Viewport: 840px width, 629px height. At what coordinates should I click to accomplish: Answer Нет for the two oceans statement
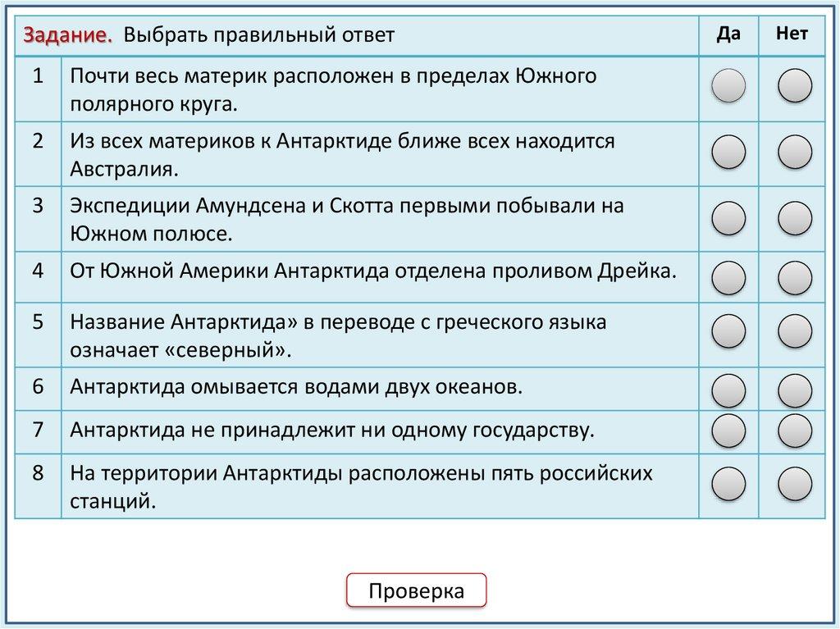794,390
